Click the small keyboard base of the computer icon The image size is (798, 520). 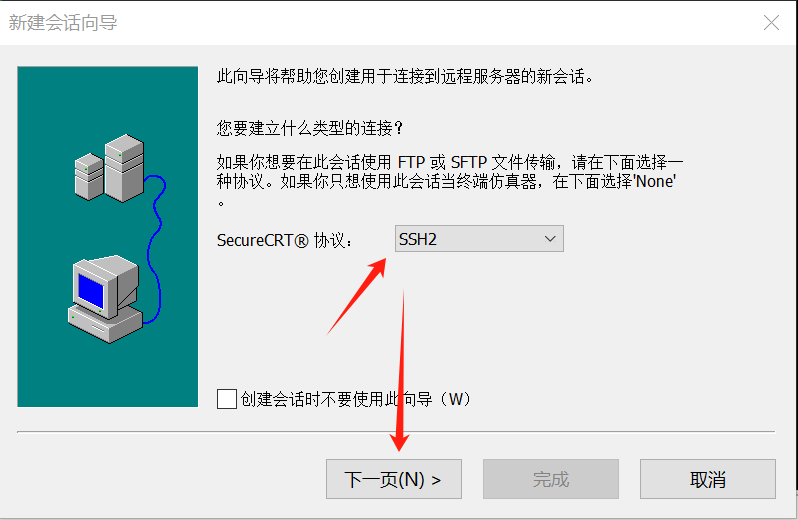[105, 325]
